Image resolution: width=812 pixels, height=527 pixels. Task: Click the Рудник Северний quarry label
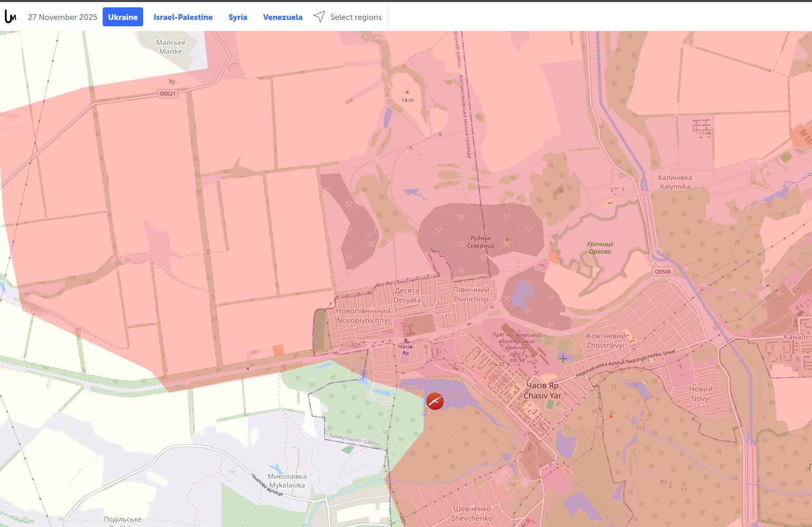(x=481, y=242)
